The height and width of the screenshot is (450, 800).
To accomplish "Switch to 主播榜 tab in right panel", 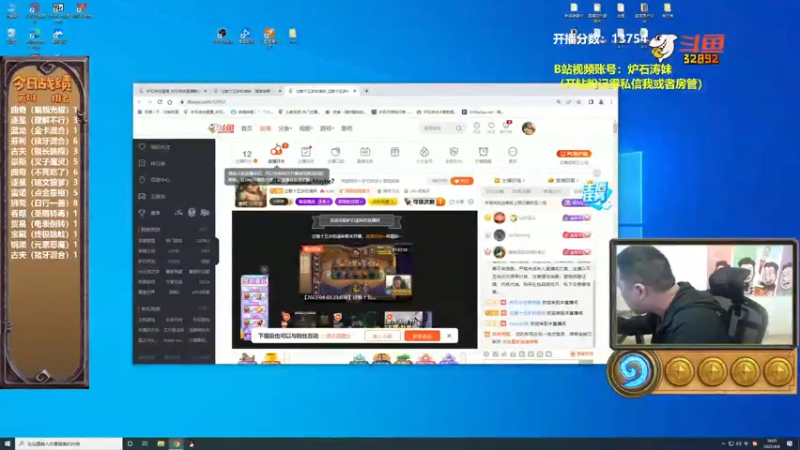I will (509, 181).
